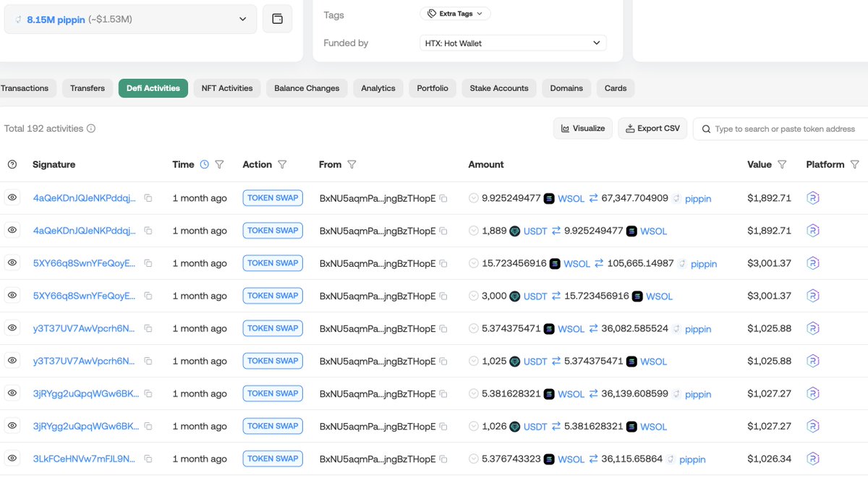Focus the token address search field
The width and height of the screenshot is (868, 478).
pos(785,129)
